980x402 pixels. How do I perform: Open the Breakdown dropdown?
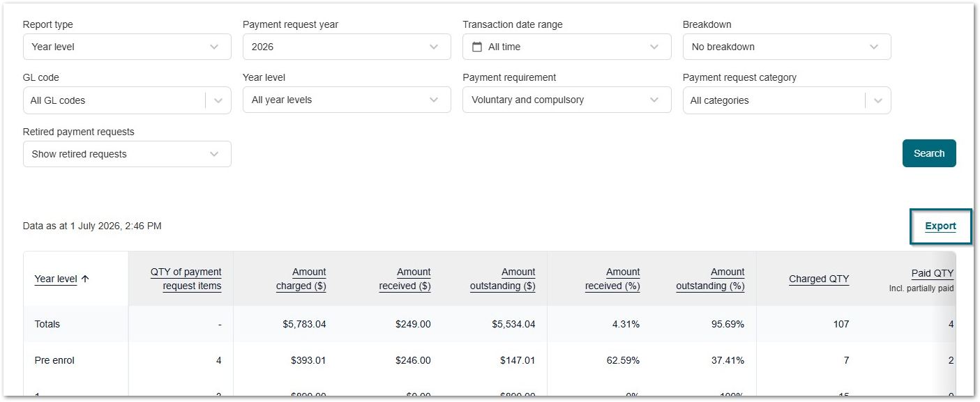(x=787, y=47)
